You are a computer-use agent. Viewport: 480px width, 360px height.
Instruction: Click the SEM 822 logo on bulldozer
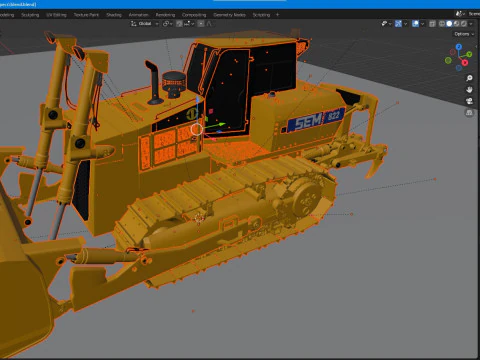pos(316,120)
